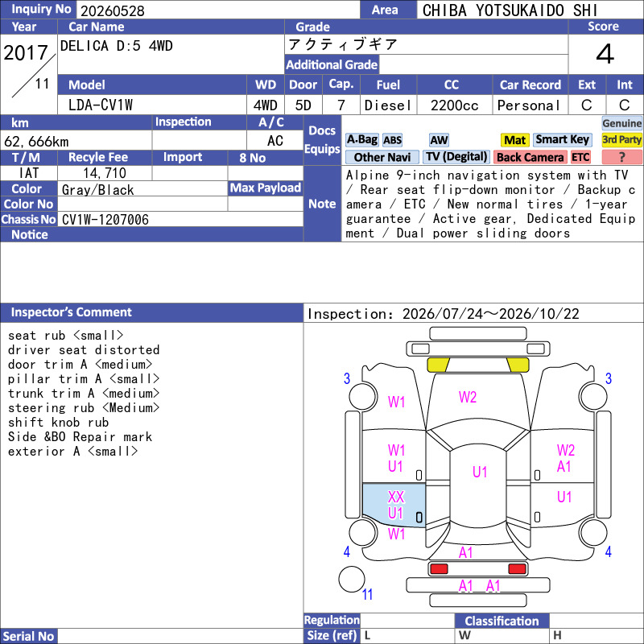Viewport: 644px width, 644px height.
Task: Click the W1 U1 marks on left front door
Action: point(396,458)
